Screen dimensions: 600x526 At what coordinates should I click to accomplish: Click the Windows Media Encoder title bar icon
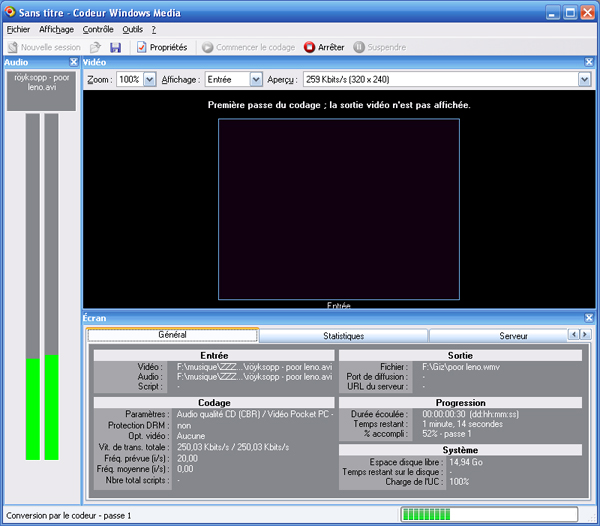click(x=10, y=12)
